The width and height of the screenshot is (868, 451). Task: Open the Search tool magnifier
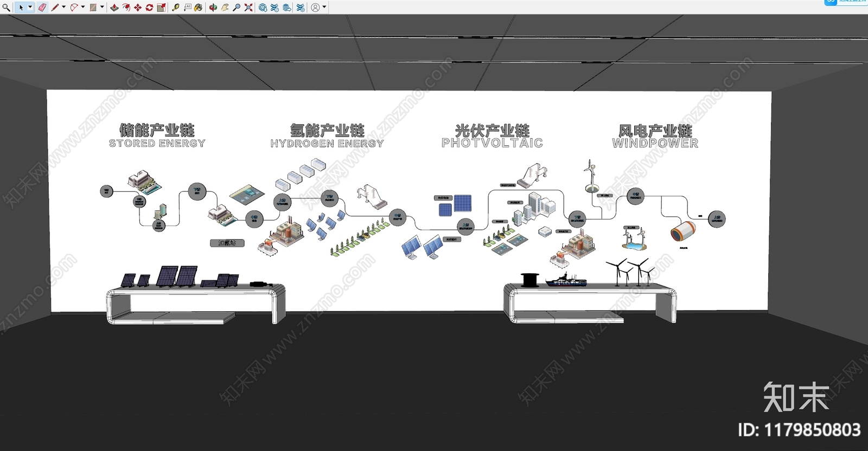tap(6, 8)
